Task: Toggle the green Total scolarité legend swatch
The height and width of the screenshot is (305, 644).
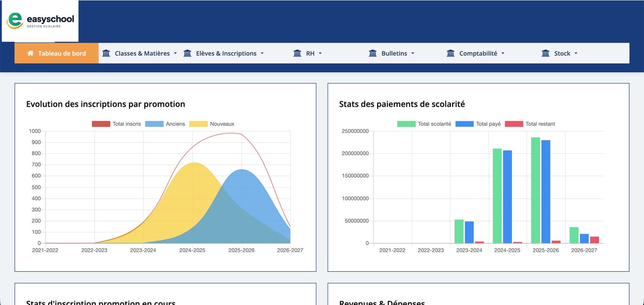Action: pos(406,124)
